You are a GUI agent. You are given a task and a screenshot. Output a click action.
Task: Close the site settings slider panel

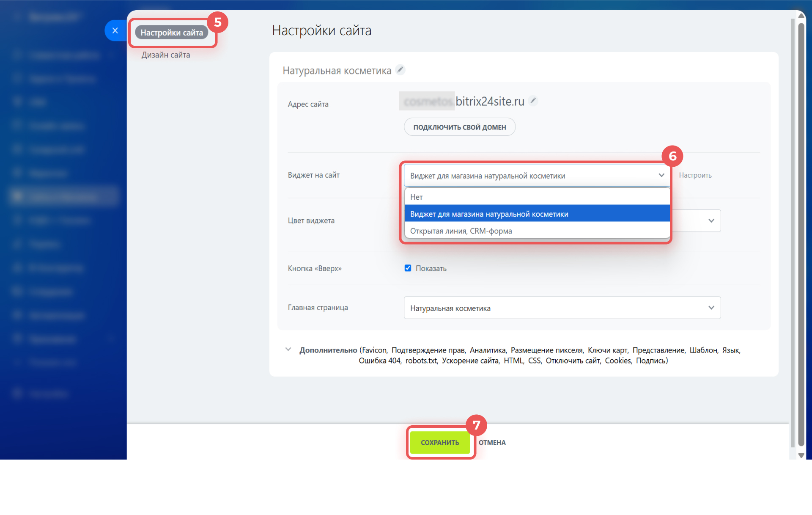[115, 30]
